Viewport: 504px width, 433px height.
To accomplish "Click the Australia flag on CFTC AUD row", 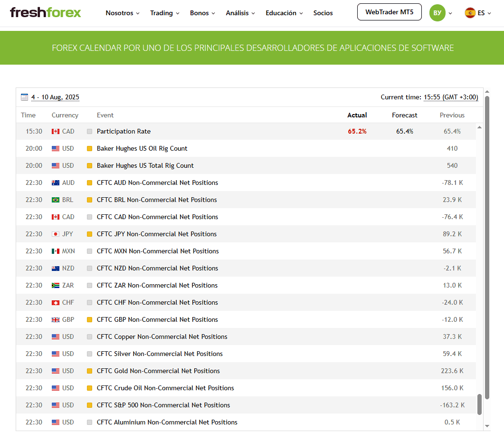I will click(56, 183).
